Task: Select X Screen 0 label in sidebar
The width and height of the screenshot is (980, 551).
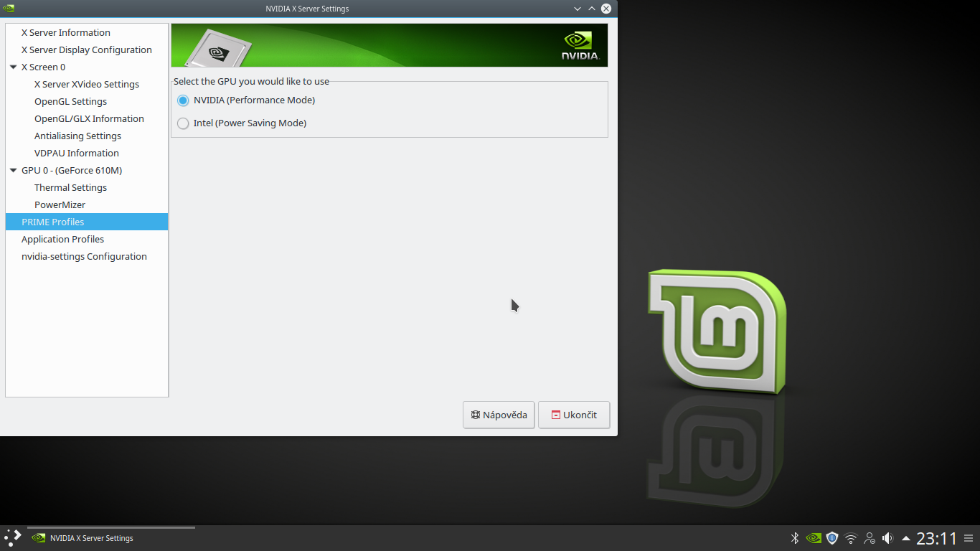Action: click(43, 67)
